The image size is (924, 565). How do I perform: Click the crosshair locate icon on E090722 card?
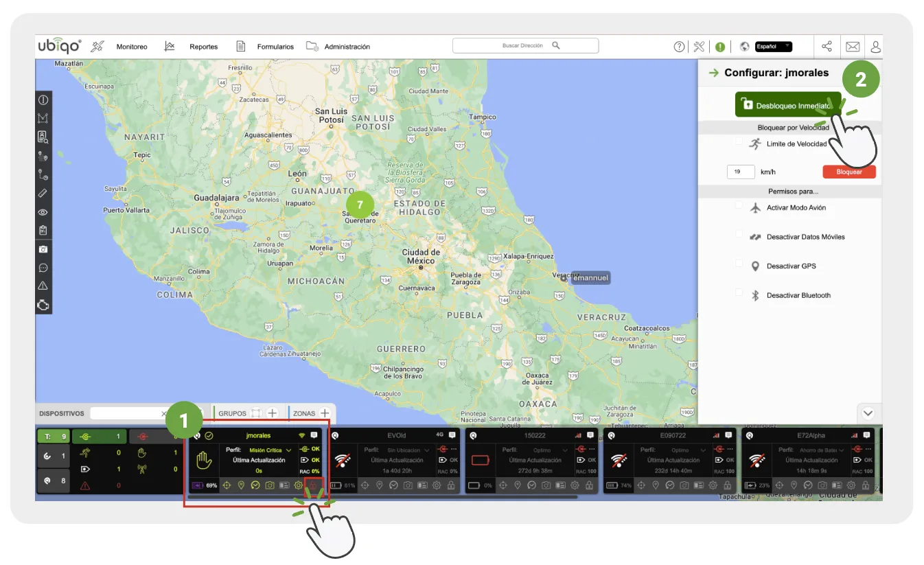(x=641, y=485)
